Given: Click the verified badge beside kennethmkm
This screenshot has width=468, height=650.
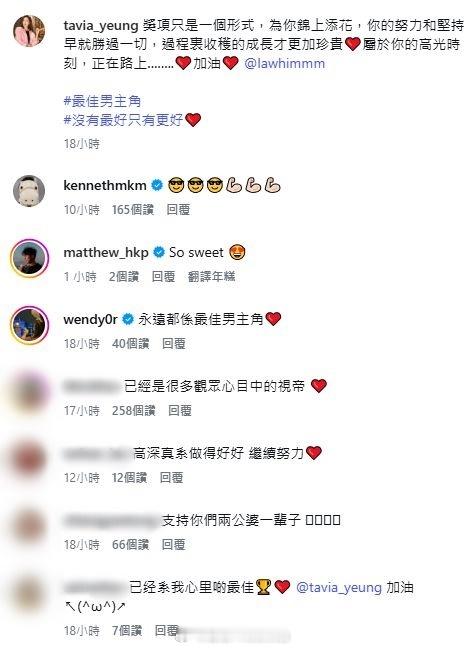Looking at the screenshot, I should 157,185.
